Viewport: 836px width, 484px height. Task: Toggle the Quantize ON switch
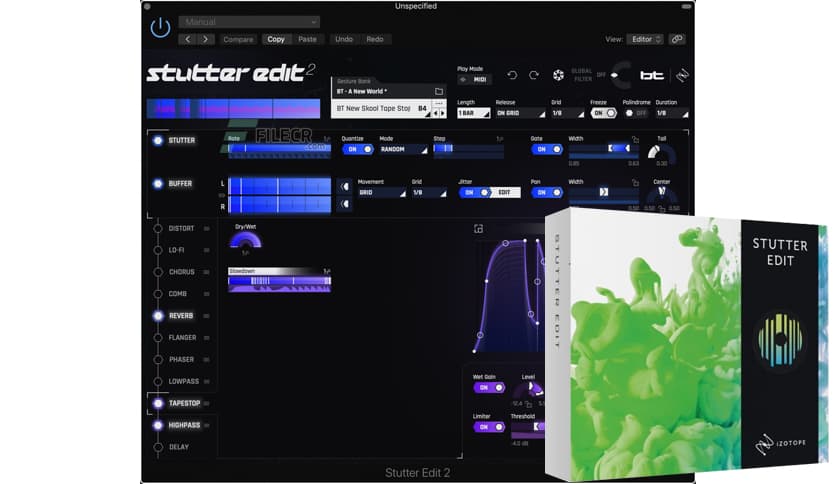click(x=358, y=149)
